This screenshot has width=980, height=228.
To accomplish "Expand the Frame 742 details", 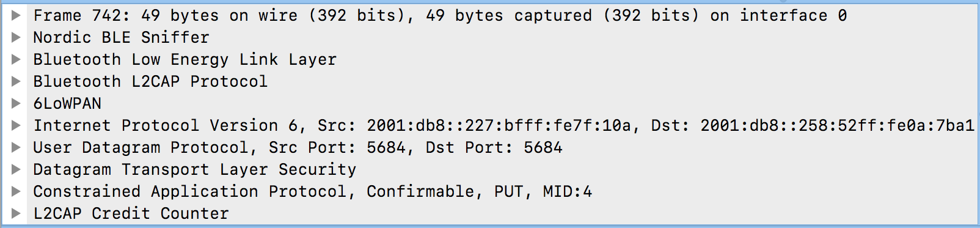I will click(16, 15).
